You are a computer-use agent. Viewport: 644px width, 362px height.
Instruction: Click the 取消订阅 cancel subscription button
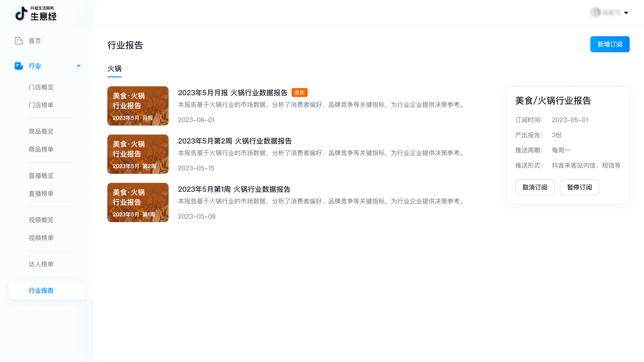535,187
